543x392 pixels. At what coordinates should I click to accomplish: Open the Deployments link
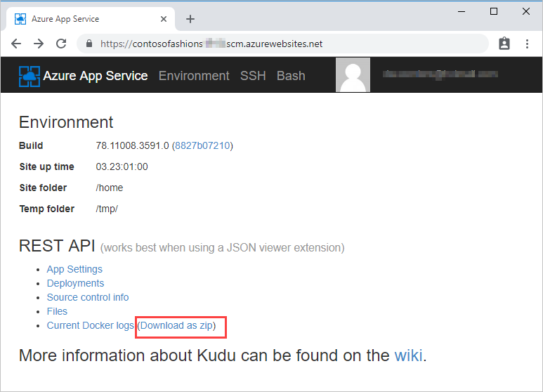[75, 283]
